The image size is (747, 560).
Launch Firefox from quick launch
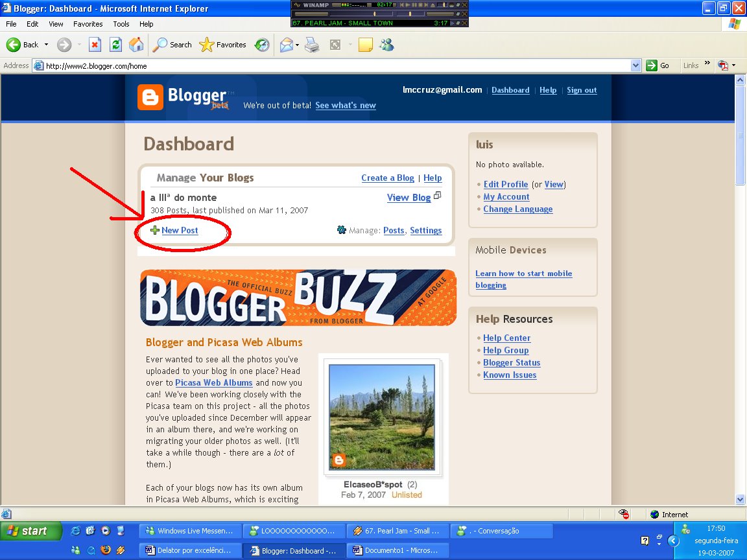[106, 550]
